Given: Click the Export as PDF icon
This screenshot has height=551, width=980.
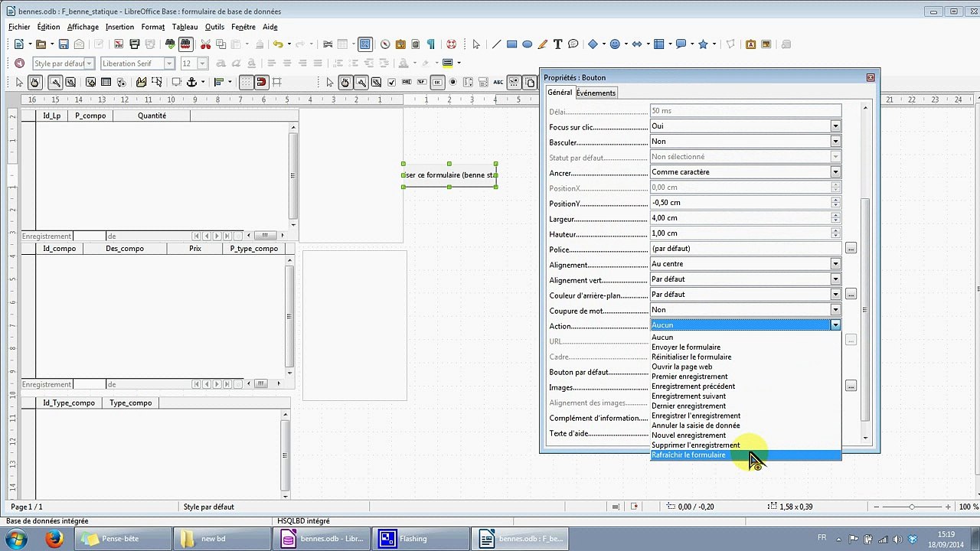Looking at the screenshot, I should [119, 44].
